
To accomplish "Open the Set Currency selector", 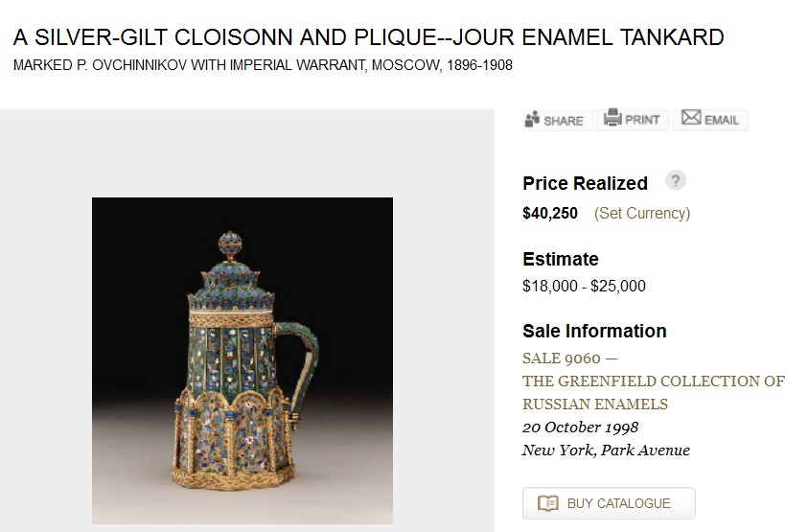I will coord(641,213).
